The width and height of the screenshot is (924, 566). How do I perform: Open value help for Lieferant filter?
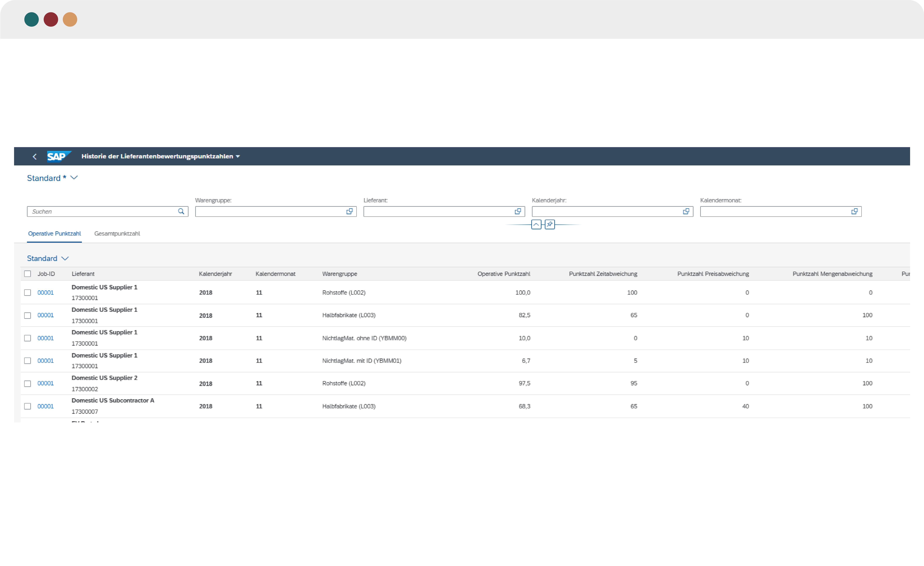(x=518, y=212)
